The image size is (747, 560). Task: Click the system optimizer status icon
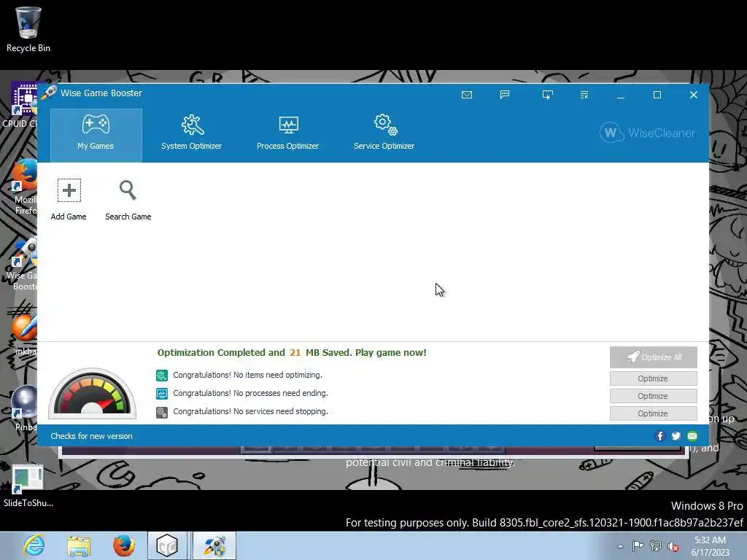click(162, 376)
